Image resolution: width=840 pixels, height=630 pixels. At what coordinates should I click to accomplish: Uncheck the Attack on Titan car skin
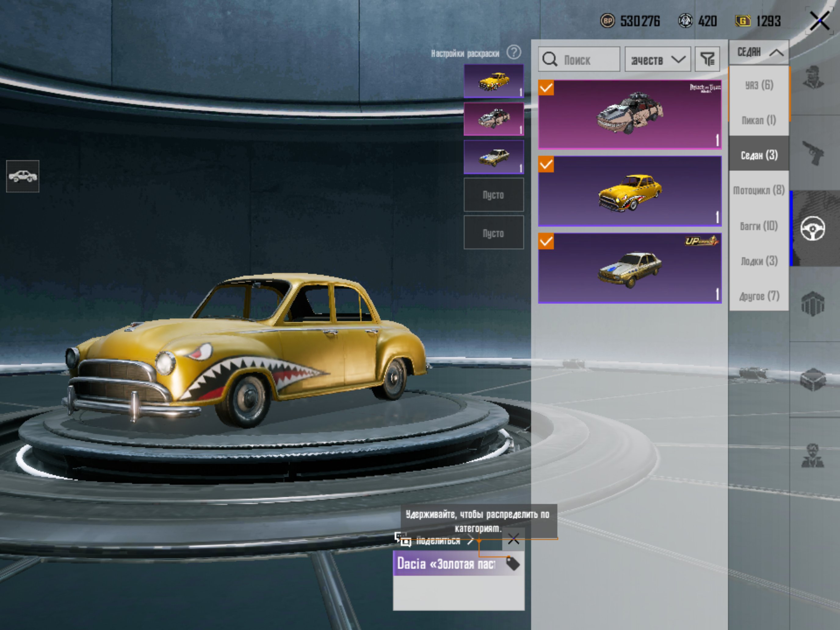coord(546,88)
